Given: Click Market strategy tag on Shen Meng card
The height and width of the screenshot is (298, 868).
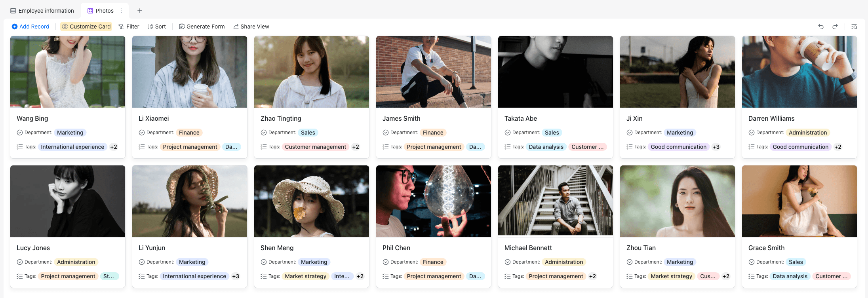Looking at the screenshot, I should (305, 276).
